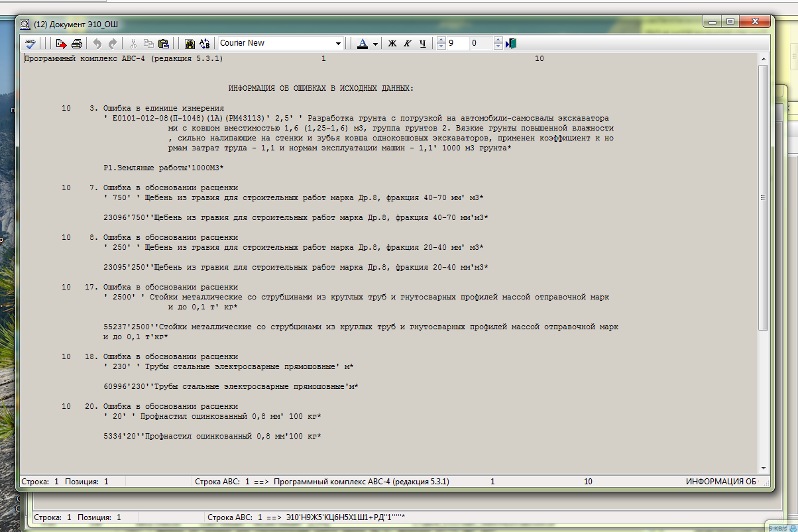Click the second numeric field showing 0
Screen dimensions: 798x532
[x=481, y=43]
